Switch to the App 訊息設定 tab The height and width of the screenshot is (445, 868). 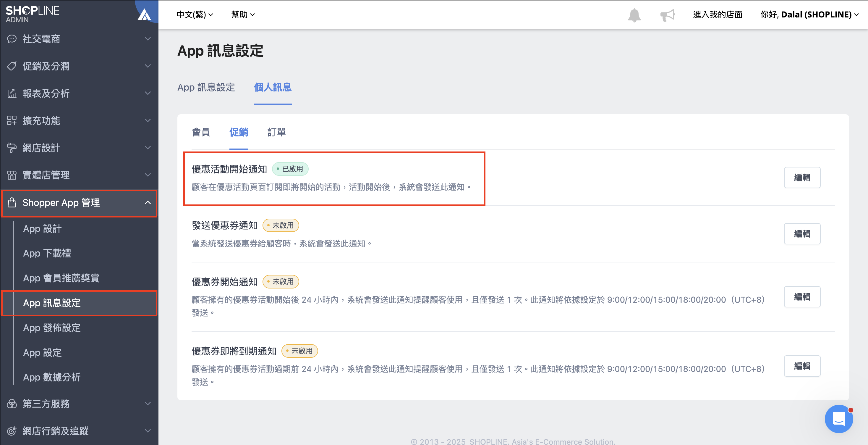(206, 87)
